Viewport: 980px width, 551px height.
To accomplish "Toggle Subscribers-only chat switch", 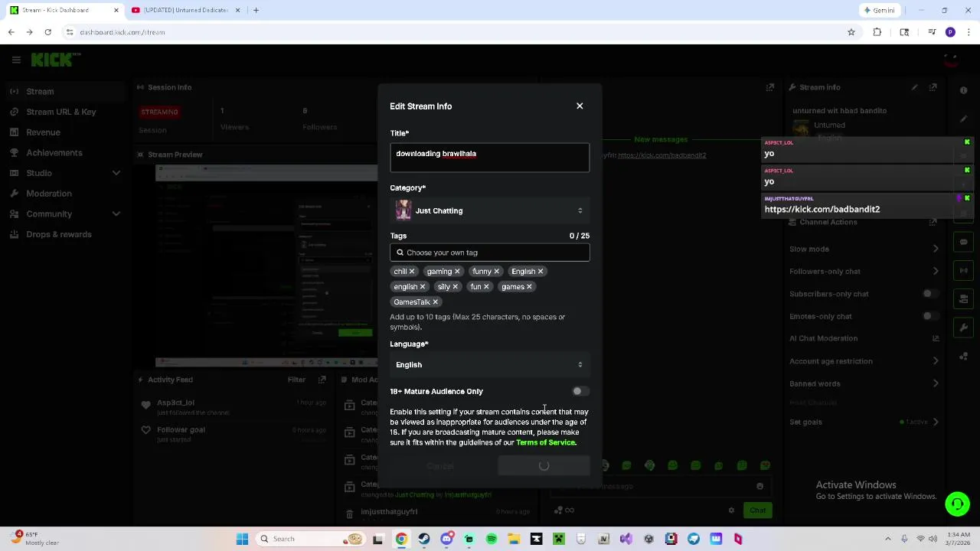I will pyautogui.click(x=930, y=294).
